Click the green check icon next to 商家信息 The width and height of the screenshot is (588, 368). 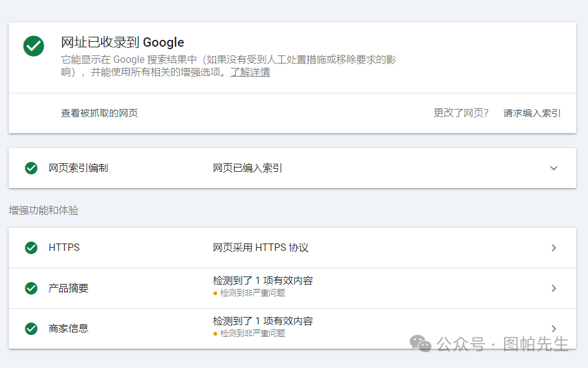[x=31, y=329]
